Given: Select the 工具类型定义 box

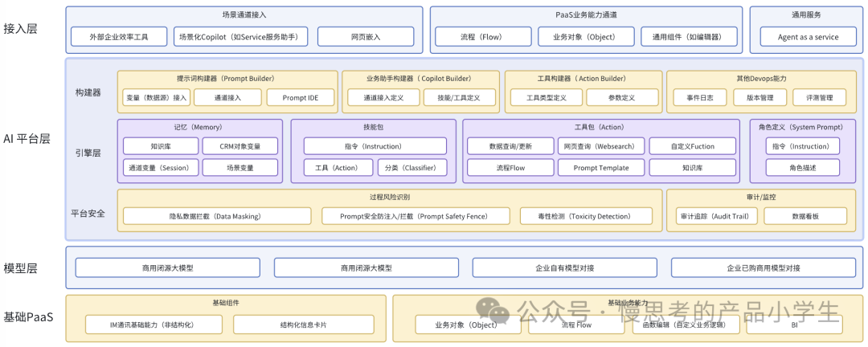Looking at the screenshot, I should coord(546,98).
